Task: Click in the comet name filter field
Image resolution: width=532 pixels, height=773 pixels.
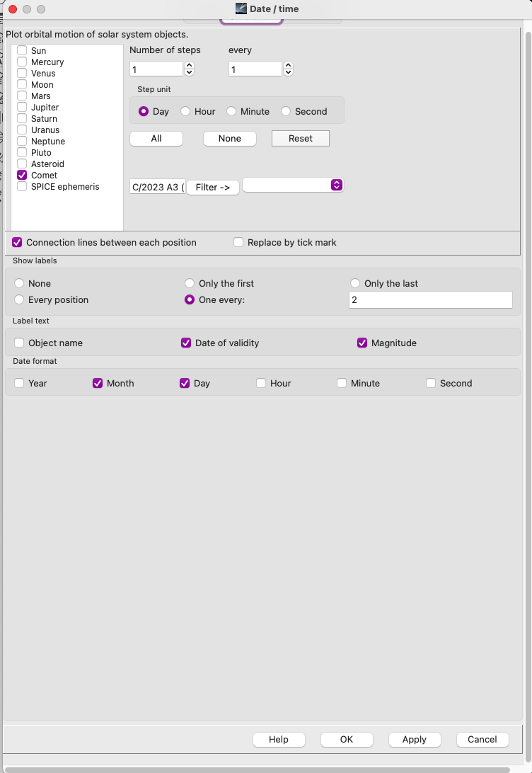Action: 157,188
